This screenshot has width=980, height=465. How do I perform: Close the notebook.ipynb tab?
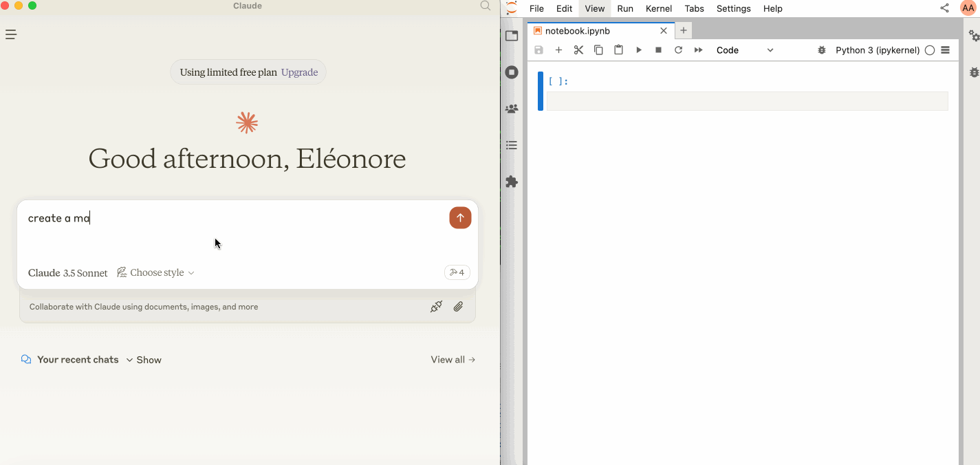[664, 31]
